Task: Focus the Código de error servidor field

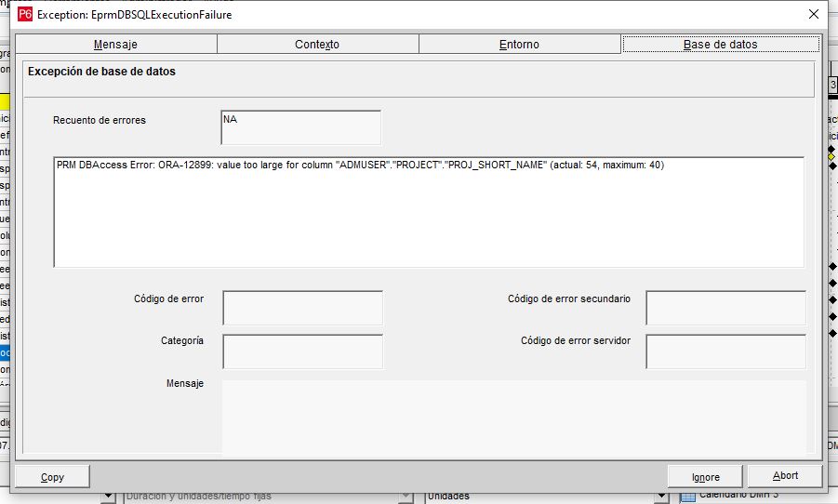Action: [725, 351]
